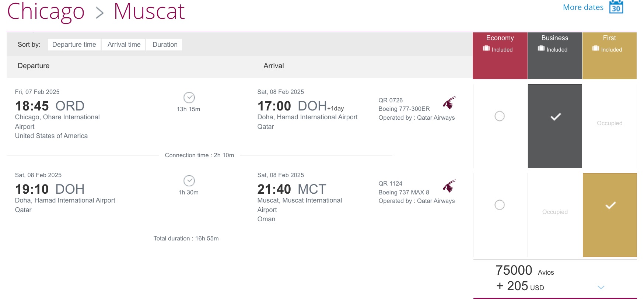
Task: Expand the 75000 Avios fare details chevron
Action: click(x=601, y=287)
